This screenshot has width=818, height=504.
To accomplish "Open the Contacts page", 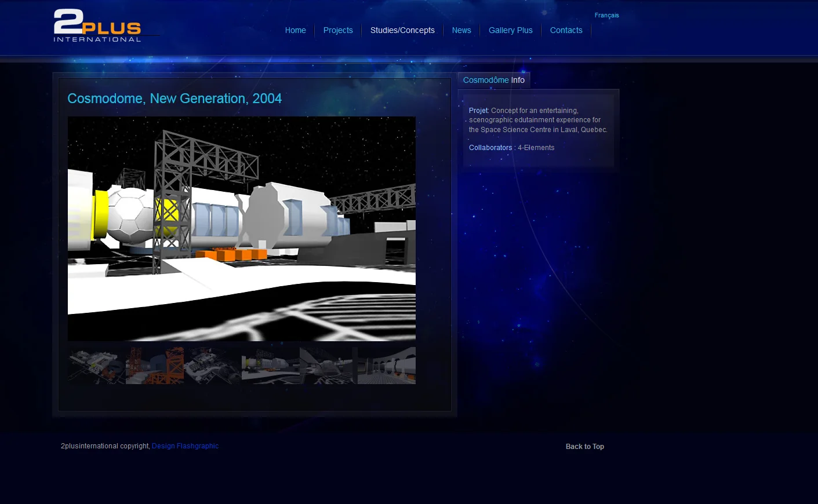I will tap(566, 30).
